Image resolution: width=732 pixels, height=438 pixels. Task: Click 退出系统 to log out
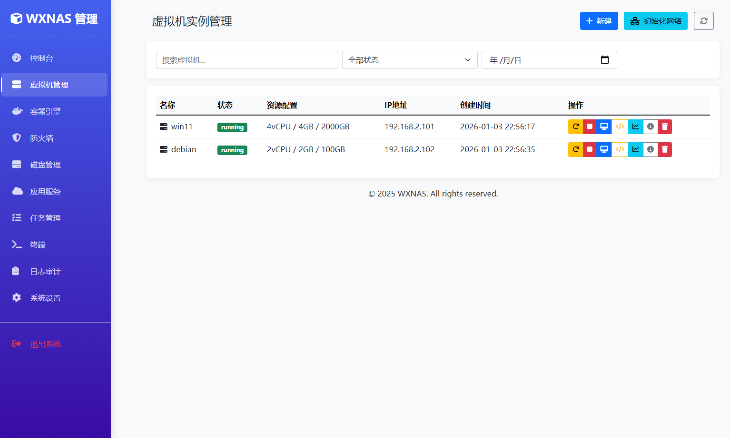[x=54, y=344]
